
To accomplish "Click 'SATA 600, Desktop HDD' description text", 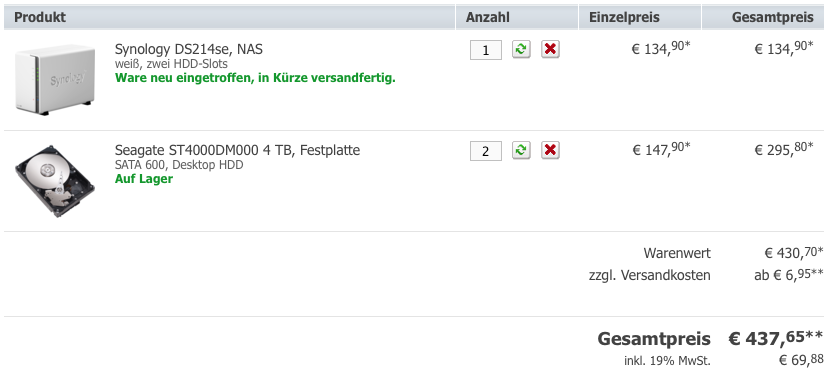I will coord(179,165).
